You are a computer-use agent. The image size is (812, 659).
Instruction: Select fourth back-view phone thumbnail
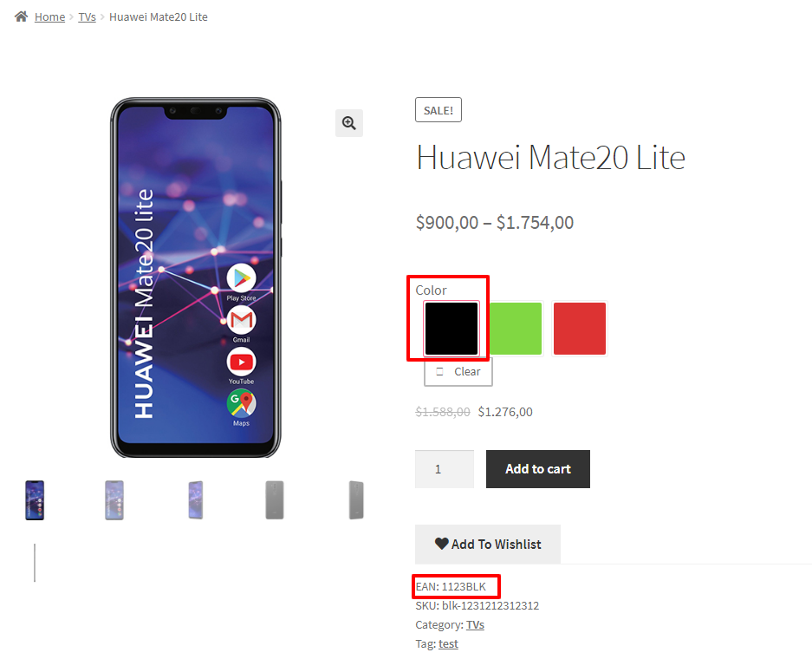coord(275,500)
